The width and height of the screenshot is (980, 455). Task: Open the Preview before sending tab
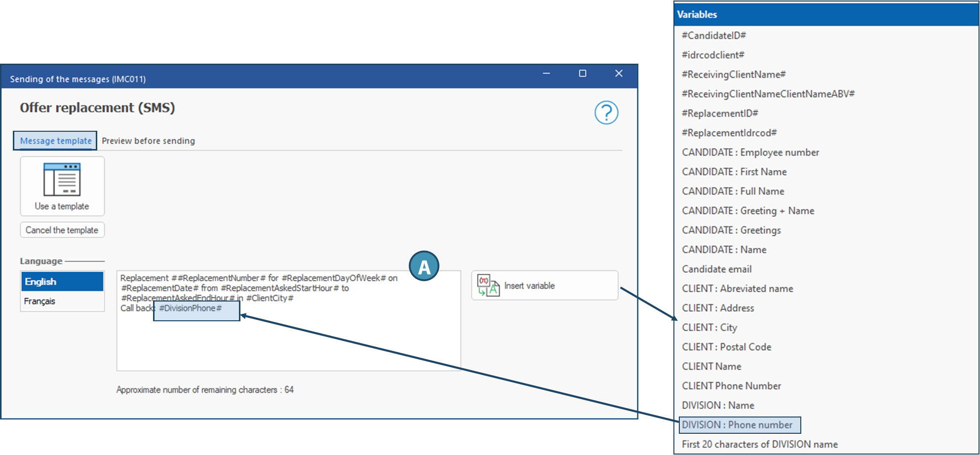click(x=148, y=141)
